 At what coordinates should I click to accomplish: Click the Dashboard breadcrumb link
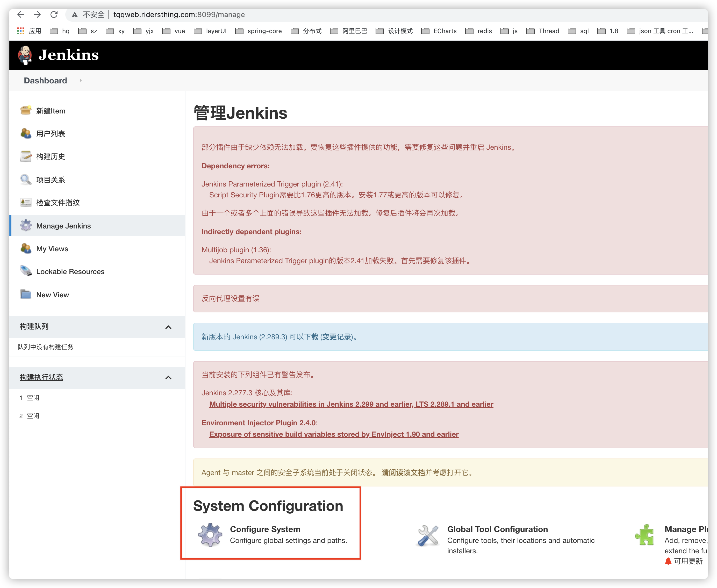pyautogui.click(x=45, y=80)
